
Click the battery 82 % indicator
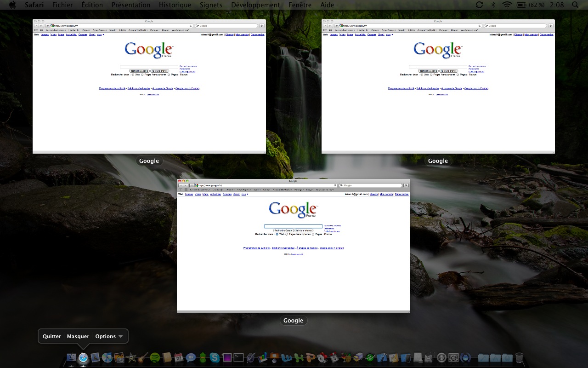(531, 5)
